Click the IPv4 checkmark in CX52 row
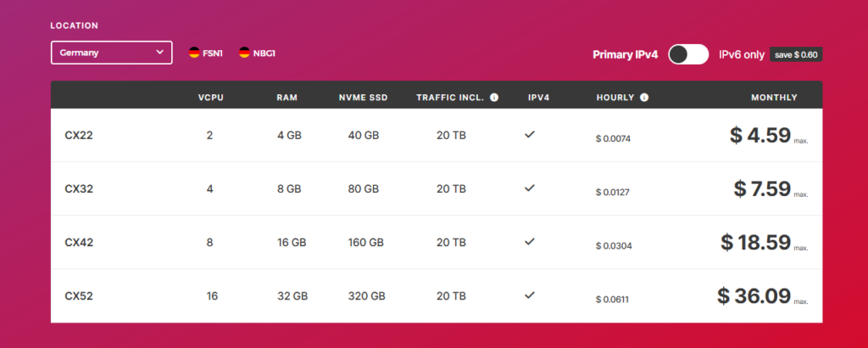Viewport: 868px width, 348px height. [530, 295]
